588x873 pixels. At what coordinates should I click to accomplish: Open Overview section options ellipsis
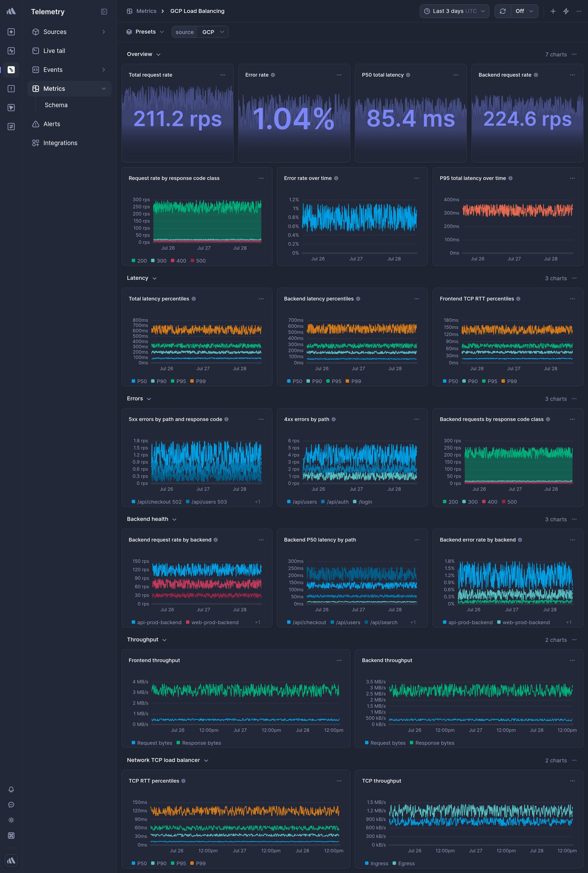574,54
